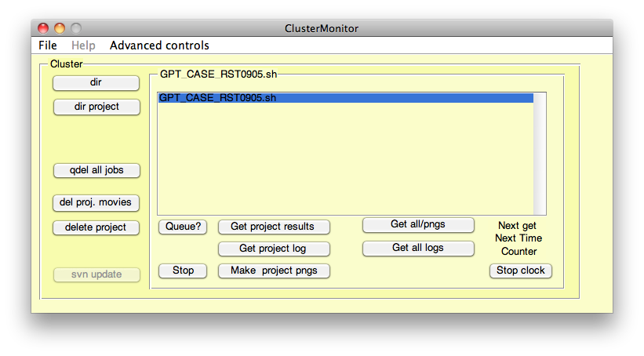Open the File menu
The image size is (644, 356).
pos(48,45)
